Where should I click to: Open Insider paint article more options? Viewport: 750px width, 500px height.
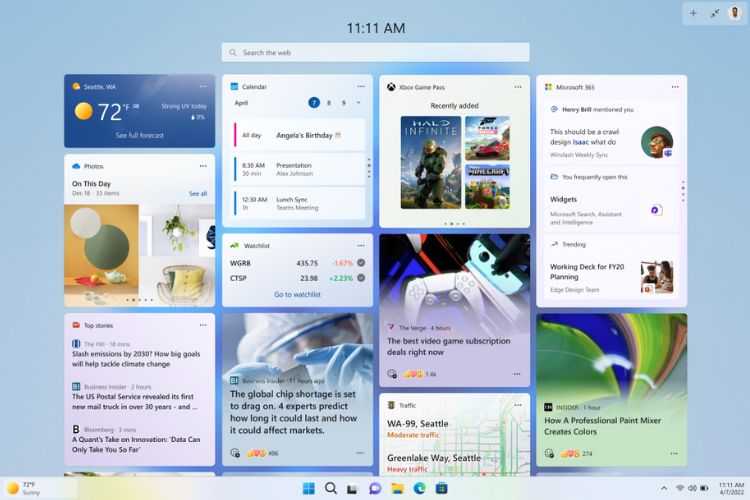[674, 453]
